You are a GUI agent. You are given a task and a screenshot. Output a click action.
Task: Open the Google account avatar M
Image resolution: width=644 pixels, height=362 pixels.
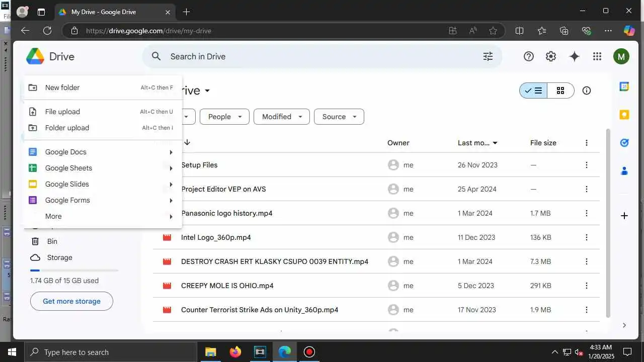pos(621,56)
